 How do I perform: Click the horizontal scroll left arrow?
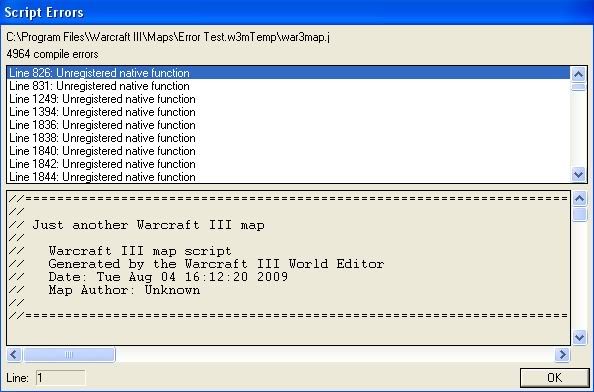pyautogui.click(x=14, y=355)
